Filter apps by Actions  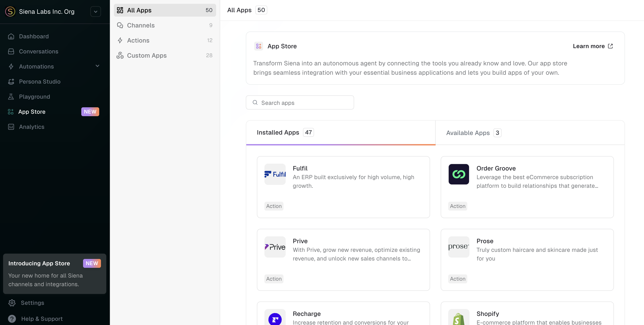[x=165, y=40]
